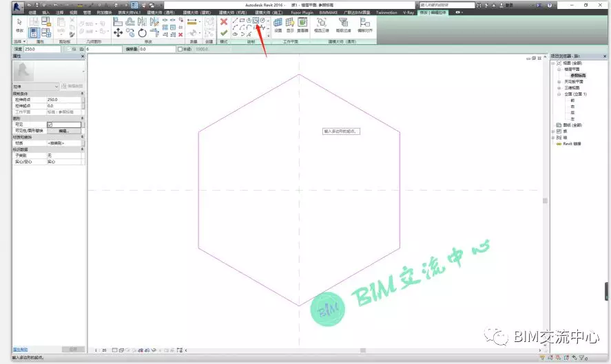Click the drawing area horizontal scrollbar thumb

[363, 350]
